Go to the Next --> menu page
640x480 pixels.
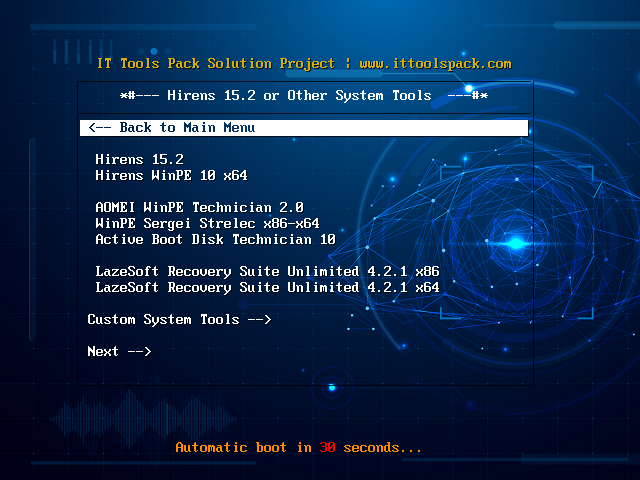tap(119, 351)
